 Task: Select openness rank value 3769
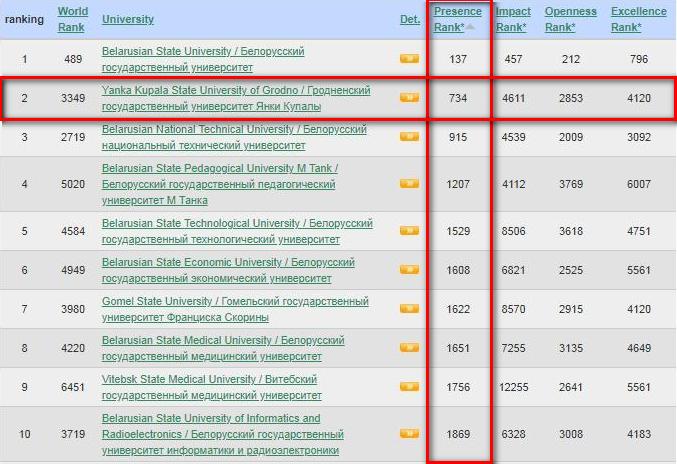point(571,184)
